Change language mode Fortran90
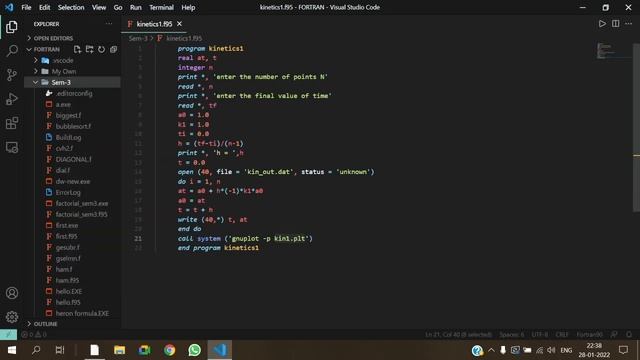Image resolution: width=640 pixels, height=360 pixels. tap(589, 335)
